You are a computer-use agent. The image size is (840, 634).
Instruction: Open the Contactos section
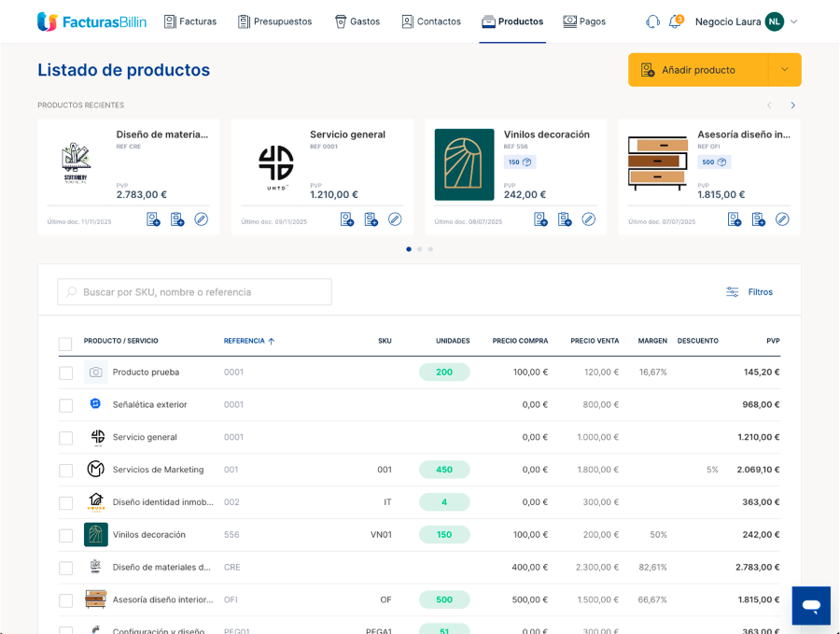tap(431, 21)
